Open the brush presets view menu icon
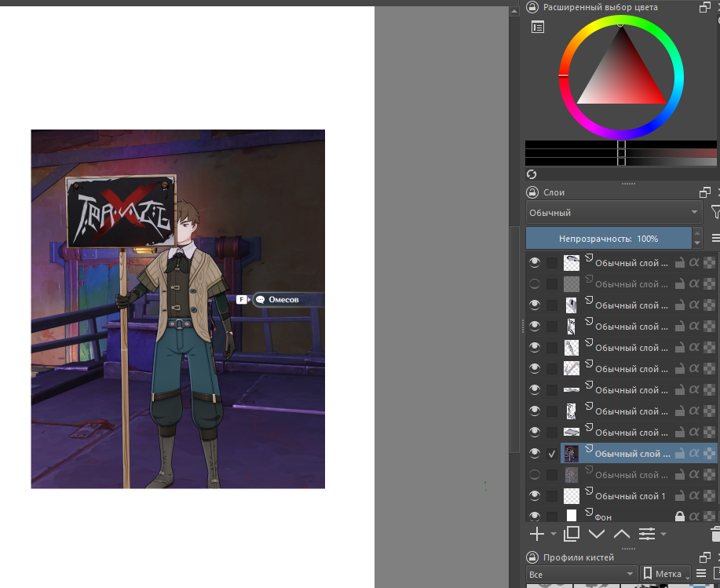720x588 pixels. [701, 573]
